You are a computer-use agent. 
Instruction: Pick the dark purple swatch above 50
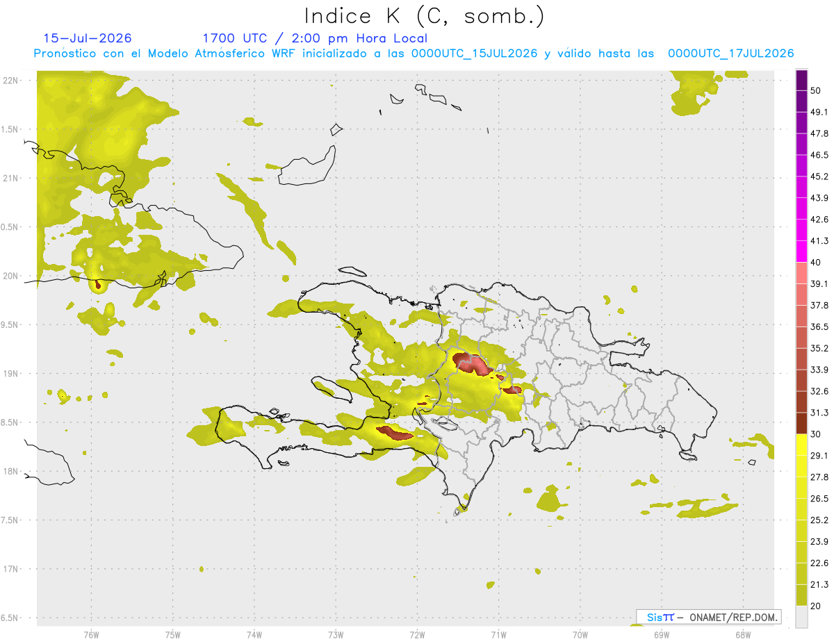(x=801, y=81)
